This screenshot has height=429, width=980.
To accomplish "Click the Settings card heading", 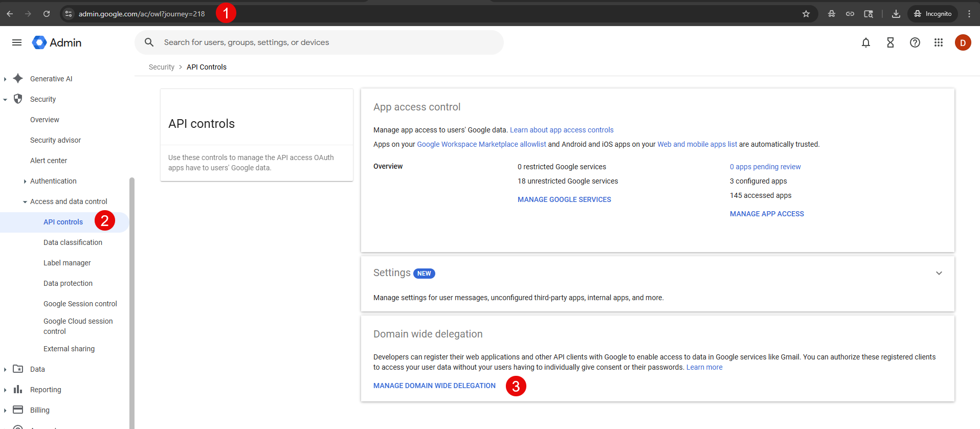I will point(392,273).
